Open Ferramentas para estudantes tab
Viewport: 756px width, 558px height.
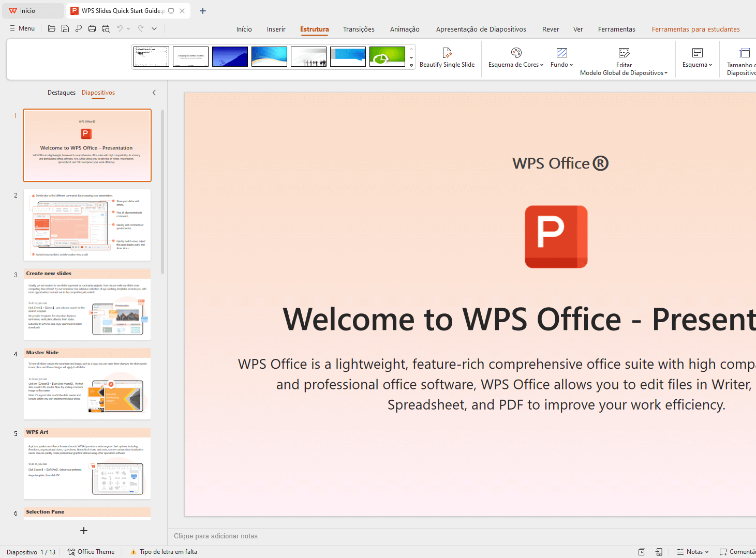696,29
